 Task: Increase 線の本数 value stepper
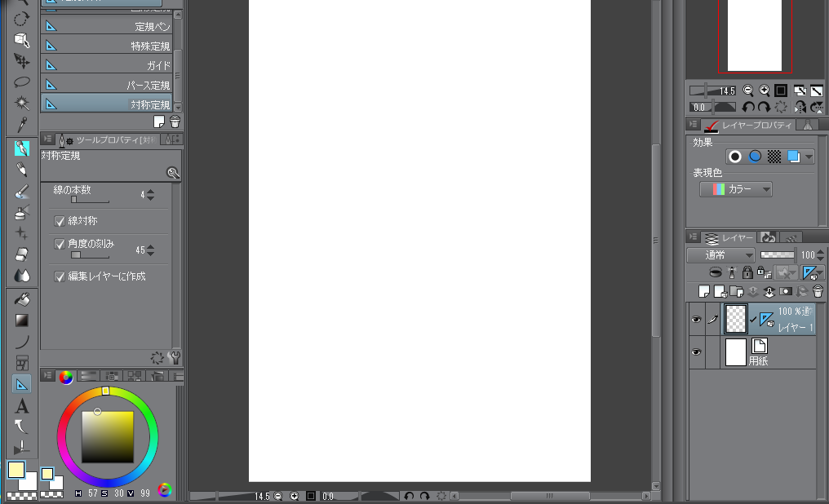coord(151,192)
